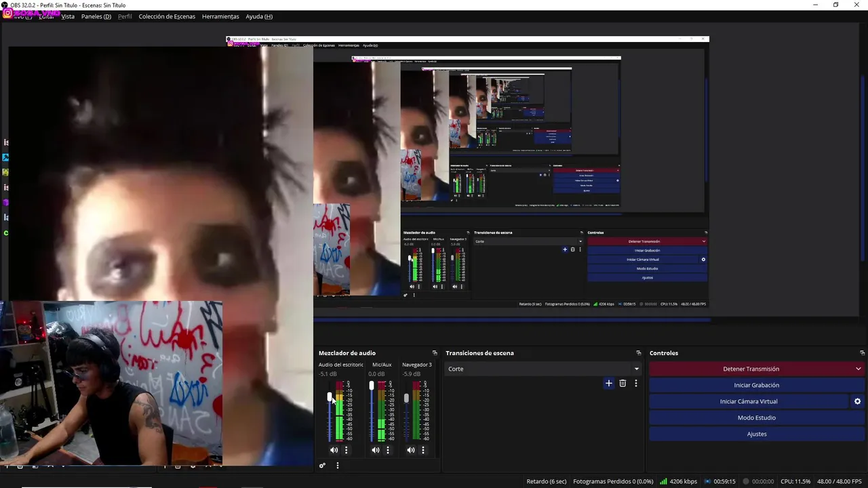Click the 00:00:00 recording timer
868x488 pixels.
763,481
